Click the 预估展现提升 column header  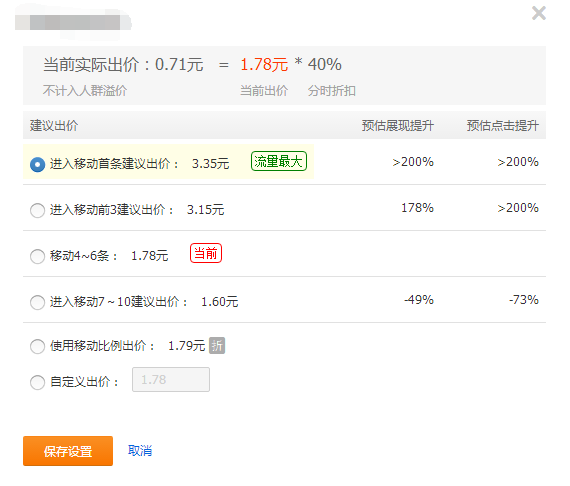click(x=398, y=126)
